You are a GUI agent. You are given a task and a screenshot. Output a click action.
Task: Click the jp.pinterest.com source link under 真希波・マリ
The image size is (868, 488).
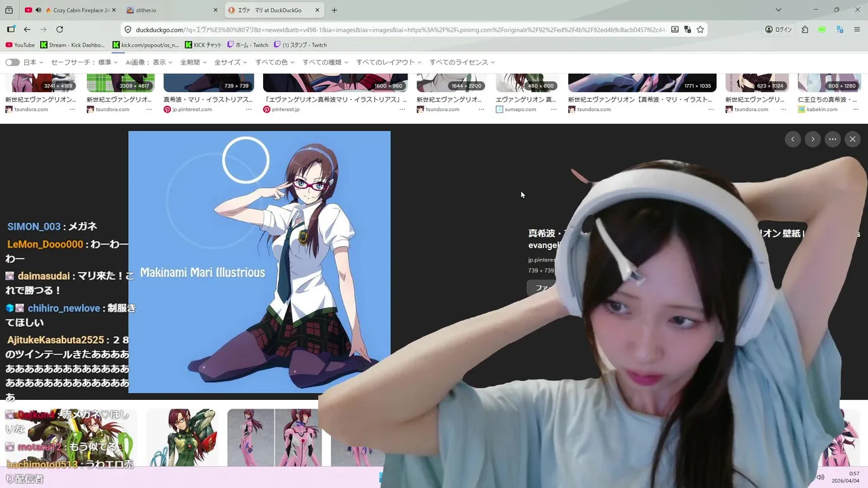point(542,260)
